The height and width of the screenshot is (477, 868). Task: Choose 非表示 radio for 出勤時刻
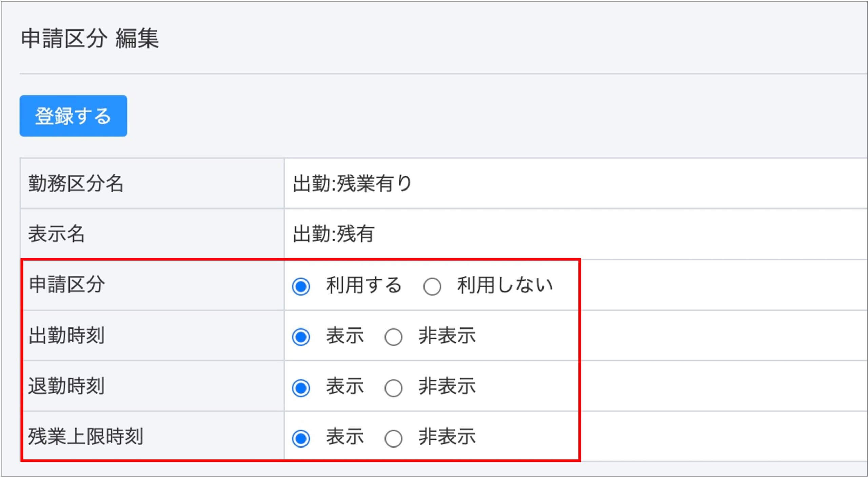pyautogui.click(x=393, y=337)
